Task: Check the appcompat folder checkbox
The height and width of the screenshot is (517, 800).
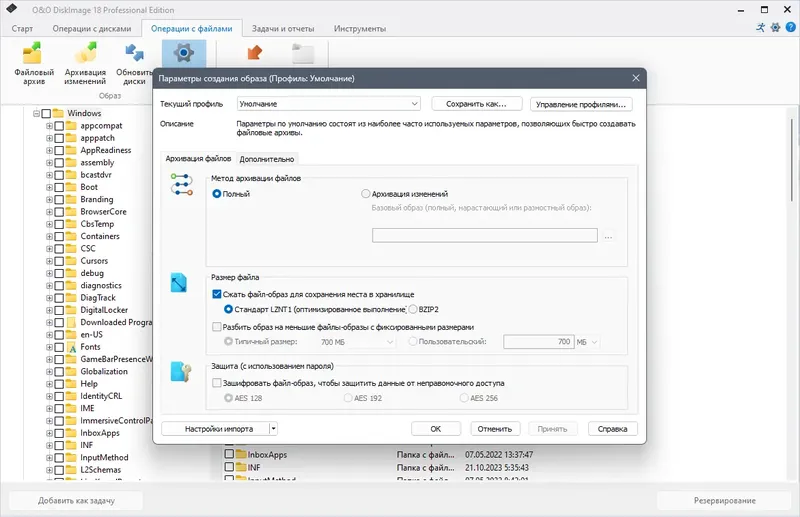Action: [59, 126]
